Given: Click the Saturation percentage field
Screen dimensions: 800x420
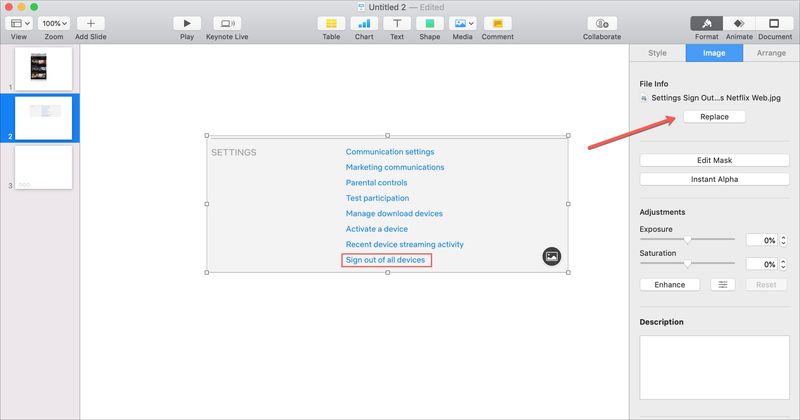Looking at the screenshot, I should pyautogui.click(x=762, y=264).
